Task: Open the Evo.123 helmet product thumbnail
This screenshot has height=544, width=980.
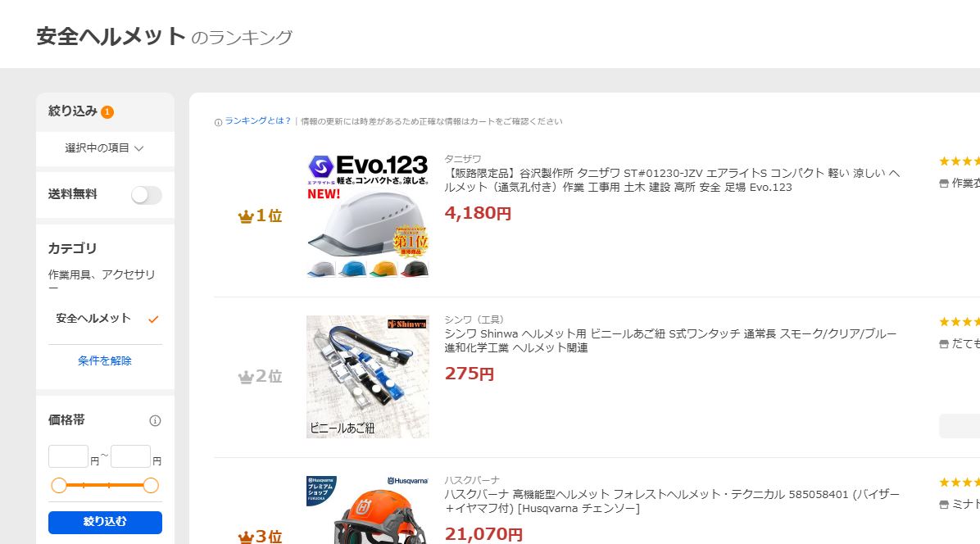Action: (367, 216)
